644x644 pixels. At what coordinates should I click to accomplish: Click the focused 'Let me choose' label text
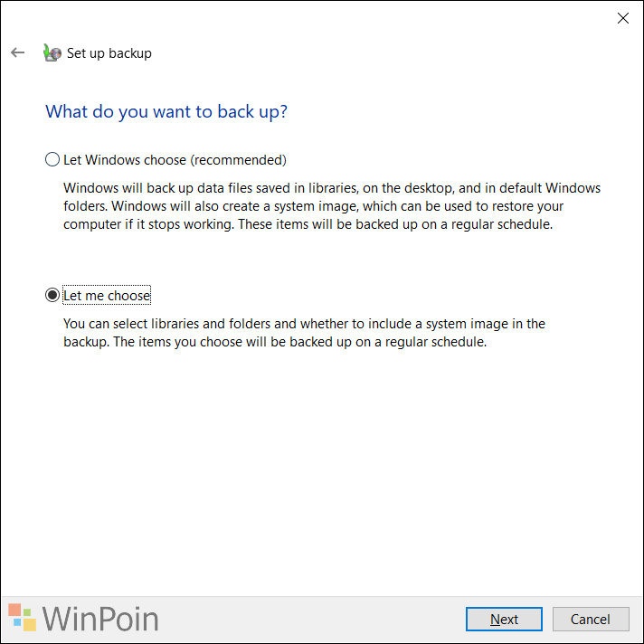pos(107,295)
